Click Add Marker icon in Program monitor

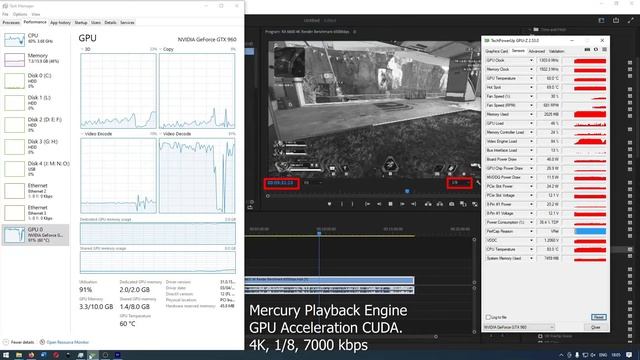pos(329,204)
